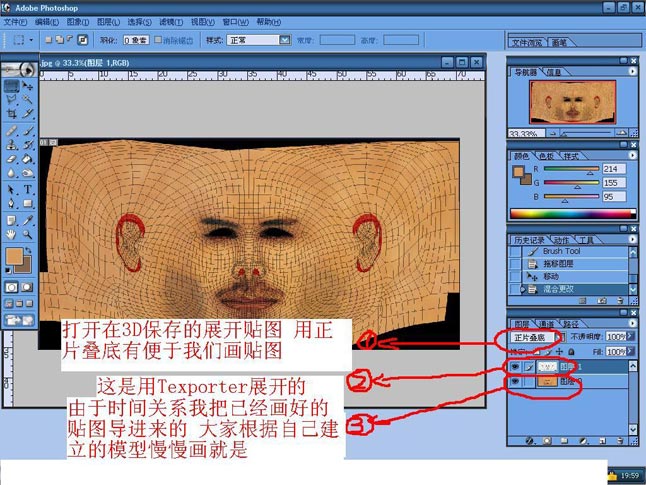Toggle lock position in Layers panel
The width and height of the screenshot is (646, 485).
pos(559,352)
